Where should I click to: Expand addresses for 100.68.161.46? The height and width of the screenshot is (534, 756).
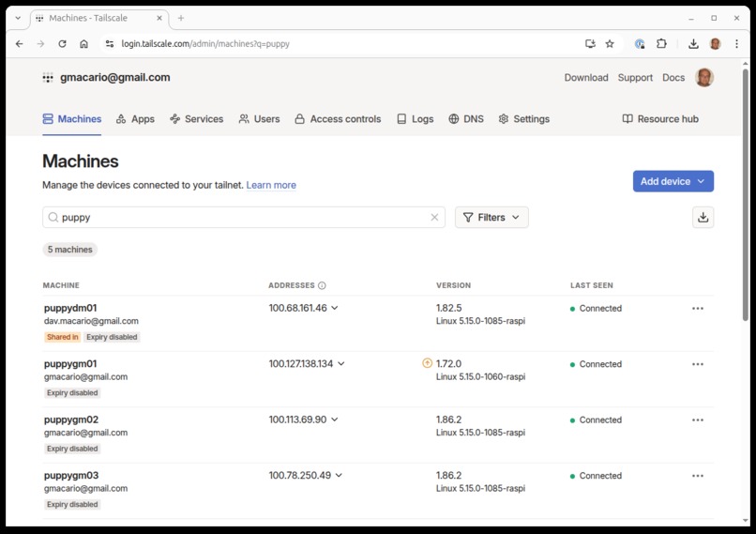(x=335, y=308)
